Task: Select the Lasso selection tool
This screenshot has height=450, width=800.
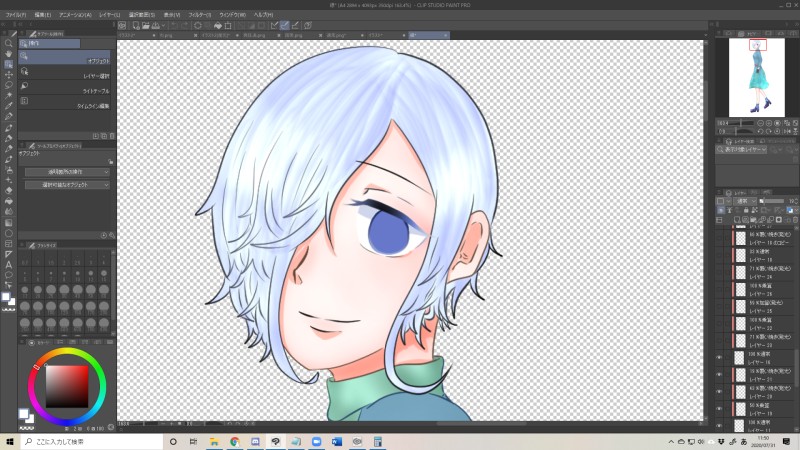Action: pyautogui.click(x=9, y=85)
